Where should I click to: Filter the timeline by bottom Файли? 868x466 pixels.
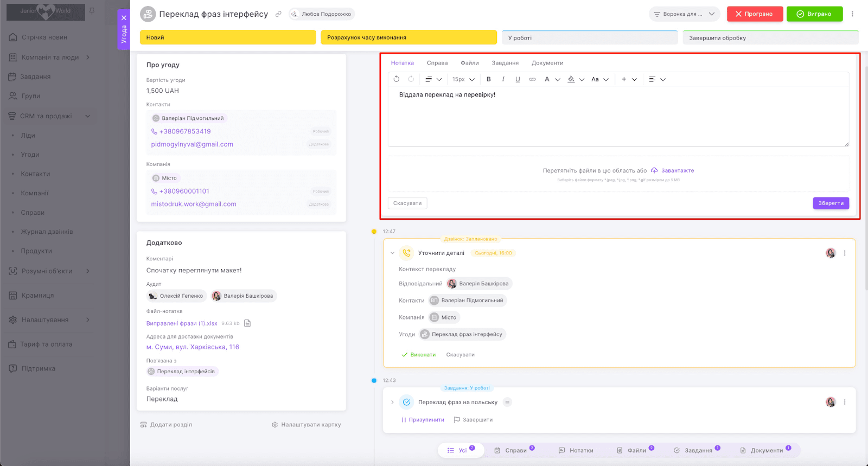[x=635, y=450]
